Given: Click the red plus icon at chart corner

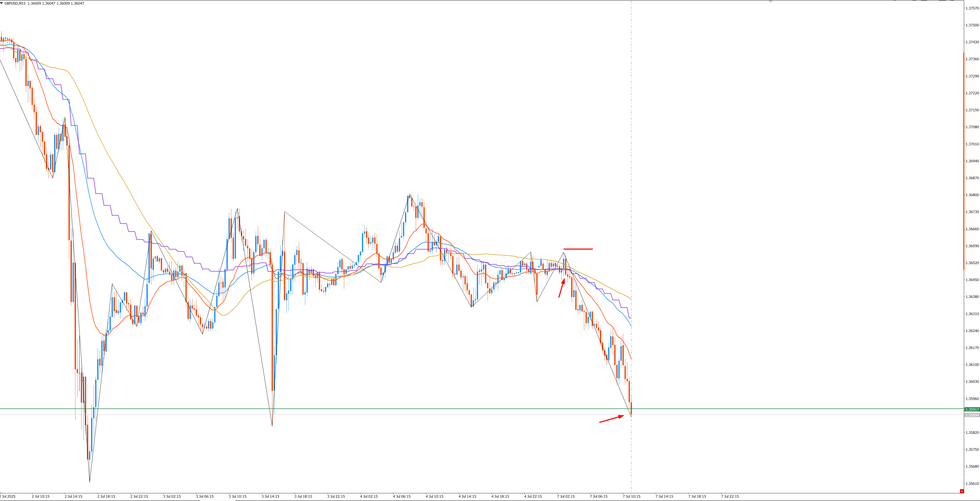Looking at the screenshot, I should [962, 491].
